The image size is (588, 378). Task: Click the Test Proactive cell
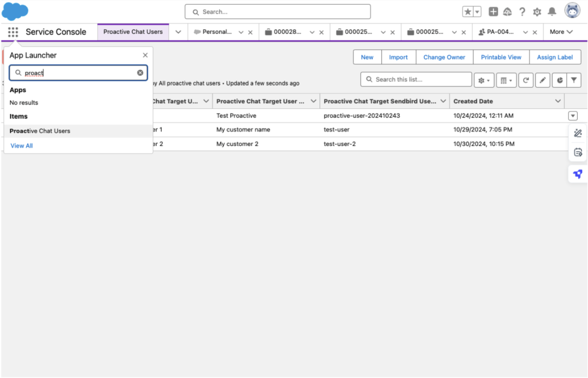236,116
